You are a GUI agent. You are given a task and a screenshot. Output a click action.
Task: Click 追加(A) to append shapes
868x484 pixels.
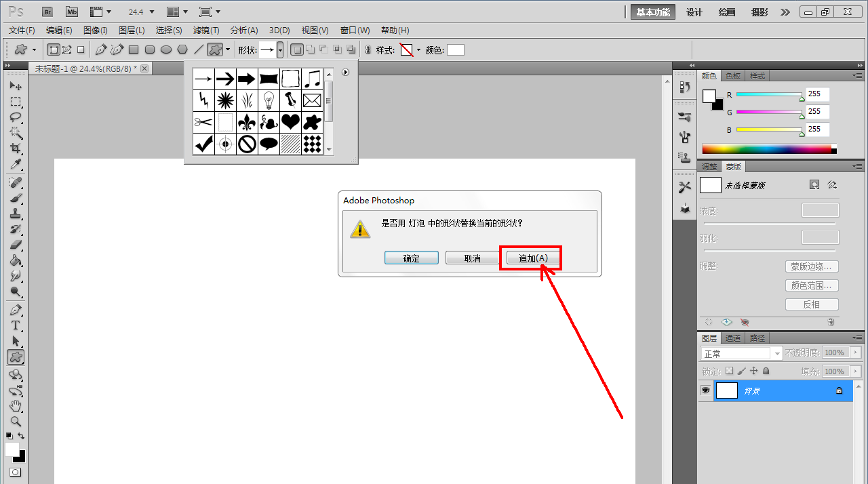533,258
